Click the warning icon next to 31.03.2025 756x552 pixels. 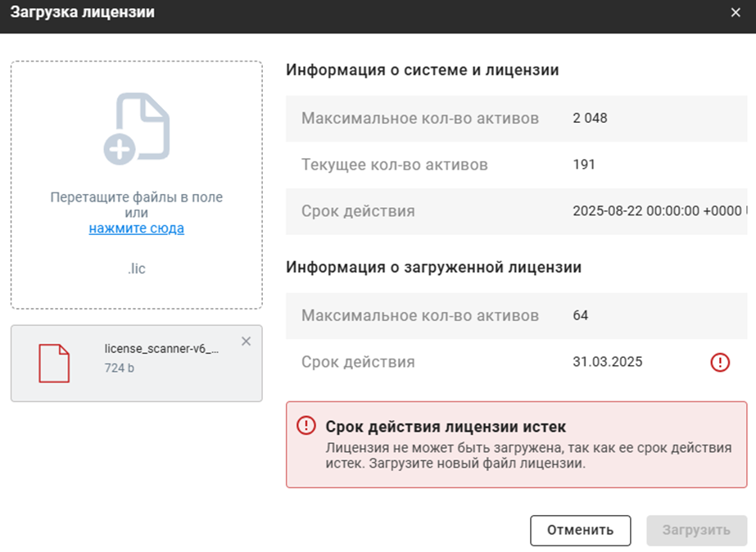[720, 362]
